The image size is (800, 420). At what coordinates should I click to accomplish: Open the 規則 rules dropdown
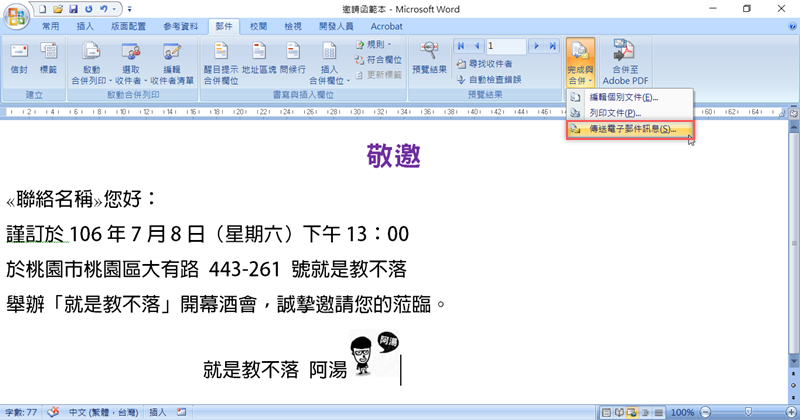pos(373,44)
